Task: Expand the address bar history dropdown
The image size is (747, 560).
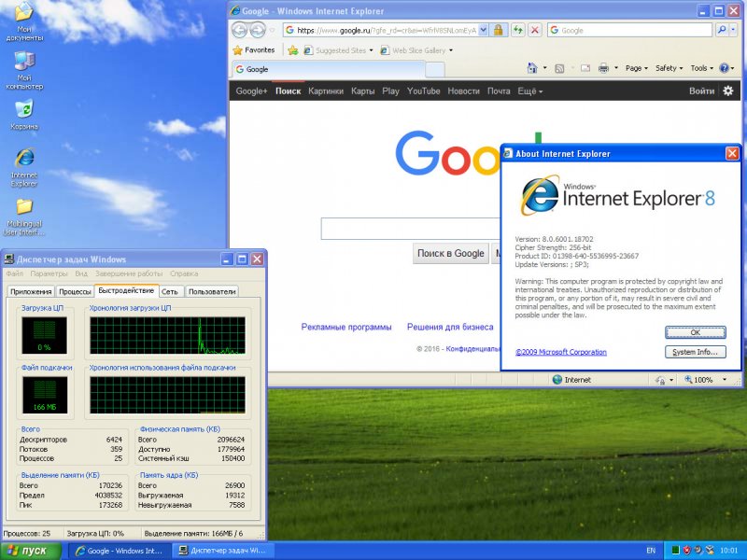Action: pyautogui.click(x=483, y=31)
